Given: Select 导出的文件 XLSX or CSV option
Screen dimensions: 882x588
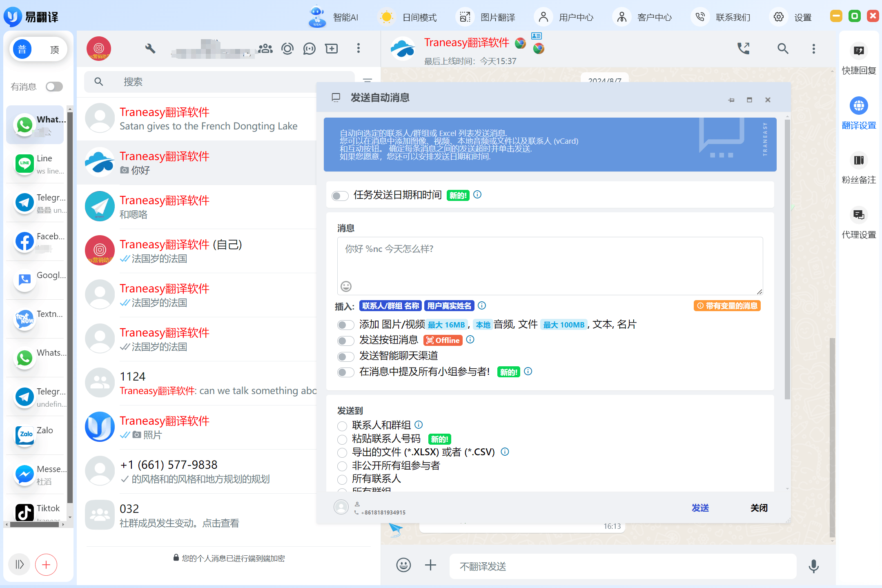Looking at the screenshot, I should point(342,452).
